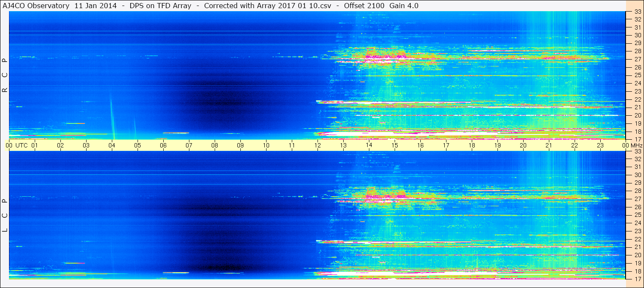Select the 19 hour mark on time axis

point(497,145)
